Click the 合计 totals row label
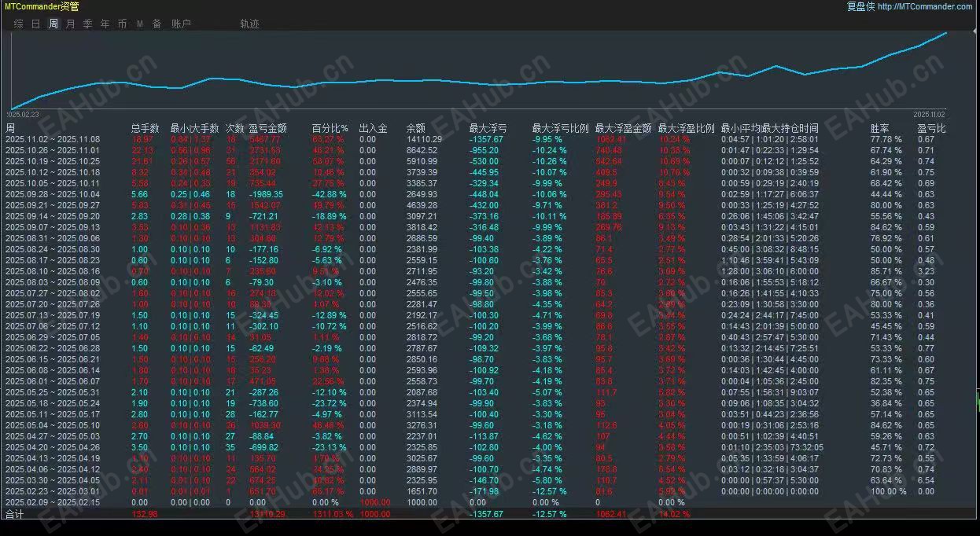Image resolution: width=980 pixels, height=536 pixels. coord(15,515)
